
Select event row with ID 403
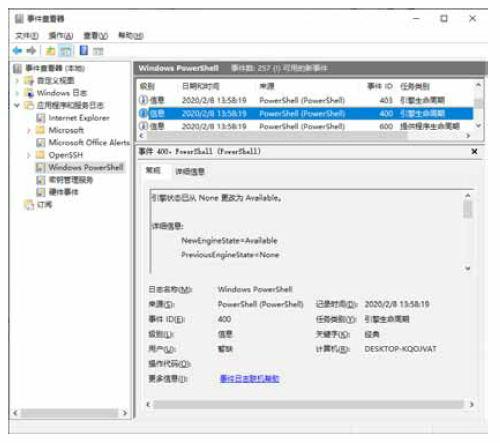[x=305, y=100]
